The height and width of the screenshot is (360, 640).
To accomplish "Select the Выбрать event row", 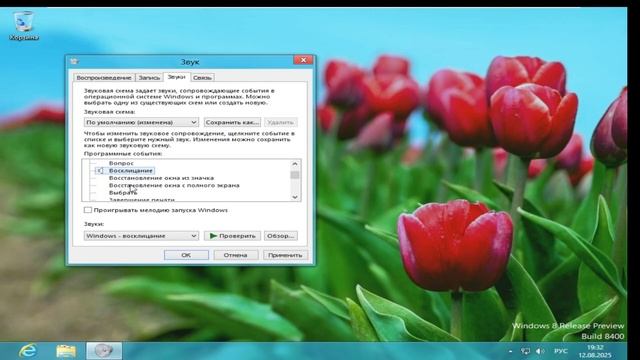I will (x=123, y=193).
